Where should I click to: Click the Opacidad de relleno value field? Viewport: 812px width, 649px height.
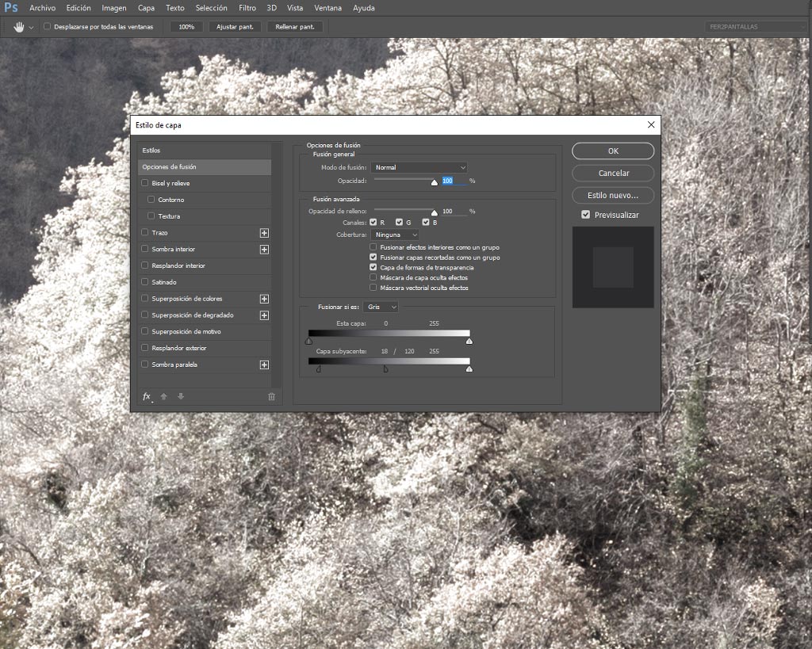point(454,211)
